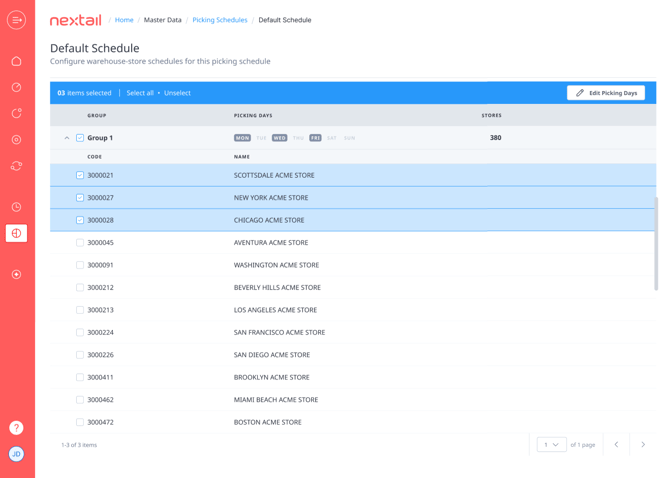This screenshot has width=670, height=478.
Task: Open the target circle sidebar icon
Action: (x=16, y=140)
